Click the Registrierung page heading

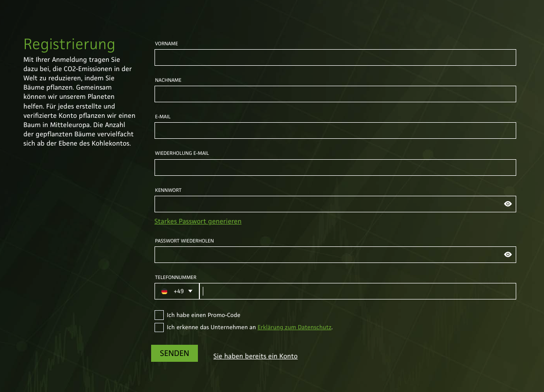[x=69, y=44]
